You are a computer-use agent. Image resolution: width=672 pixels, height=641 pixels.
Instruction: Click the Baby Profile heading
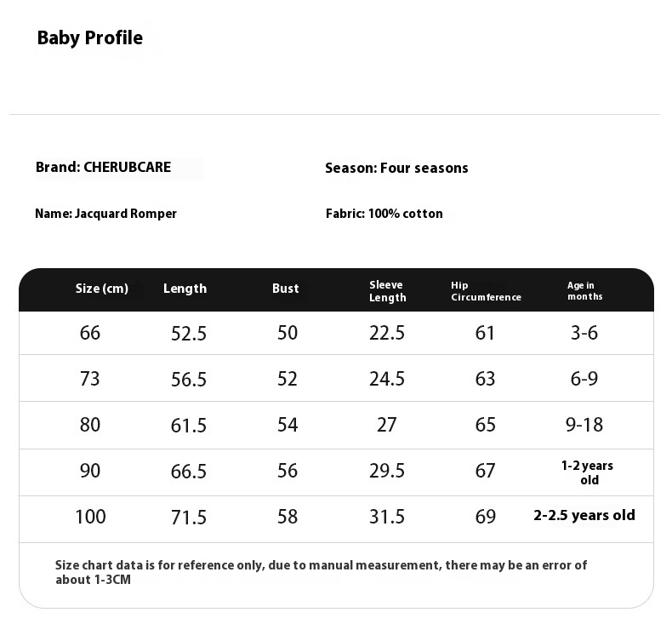pos(90,38)
